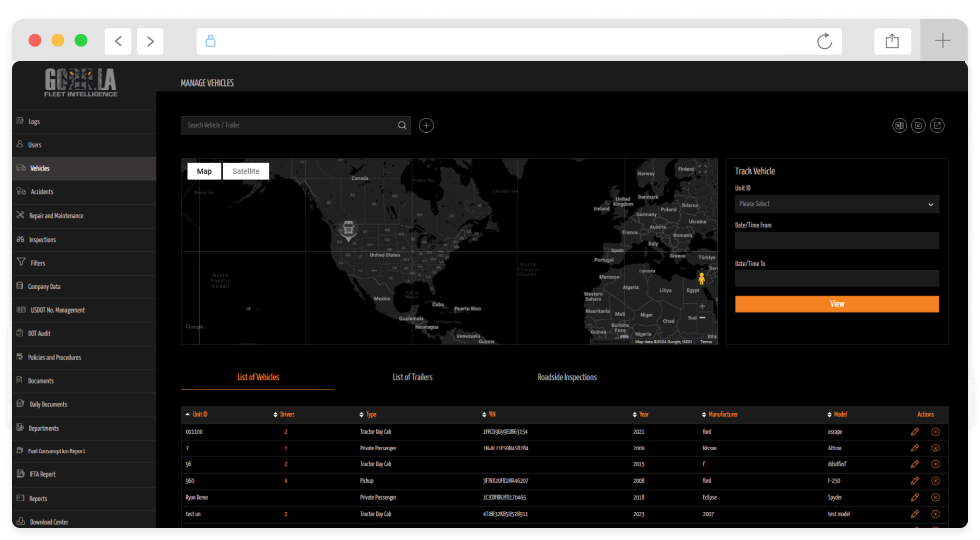Viewport: 980px width, 540px height.
Task: Open the Unit ID dropdown
Action: [x=836, y=204]
